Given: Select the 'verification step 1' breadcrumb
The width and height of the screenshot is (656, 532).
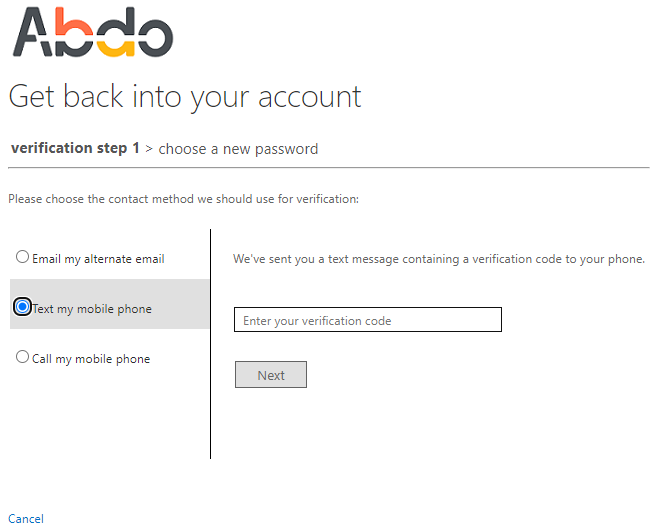Looking at the screenshot, I should [75, 148].
